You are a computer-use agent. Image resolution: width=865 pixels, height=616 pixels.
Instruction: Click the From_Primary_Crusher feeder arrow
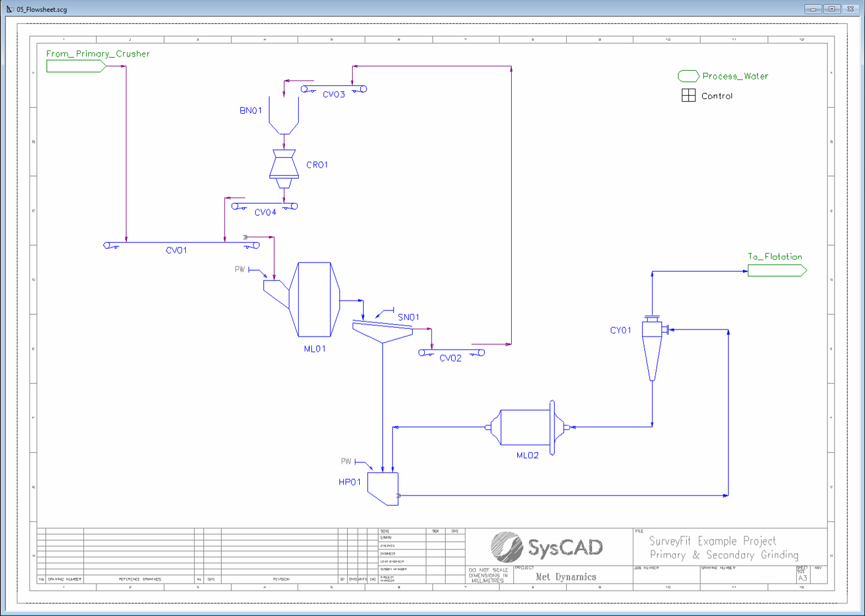(76, 66)
